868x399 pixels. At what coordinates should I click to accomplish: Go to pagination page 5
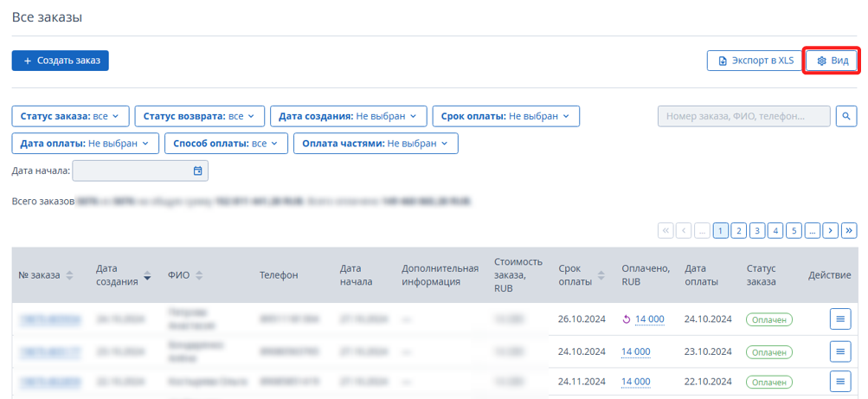pos(794,231)
